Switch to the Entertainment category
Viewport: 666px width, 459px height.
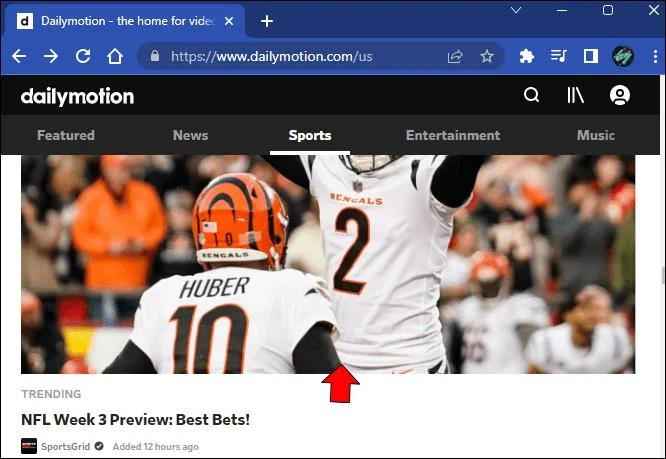[x=453, y=135]
